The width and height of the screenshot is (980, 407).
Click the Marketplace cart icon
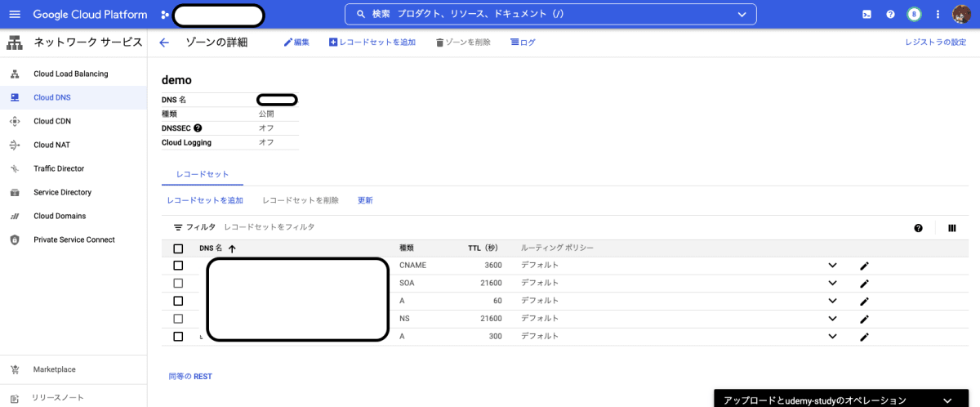[x=14, y=369]
